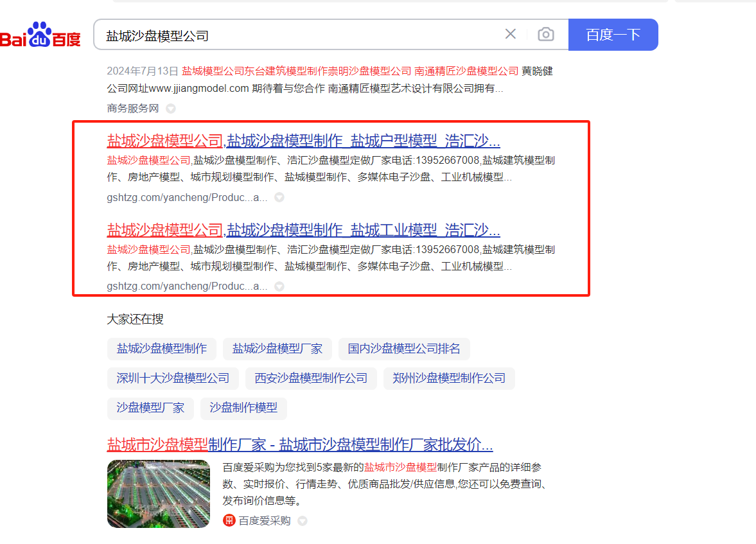Click the red 百度爱采购 source icon
The width and height of the screenshot is (756, 544).
pos(229,521)
